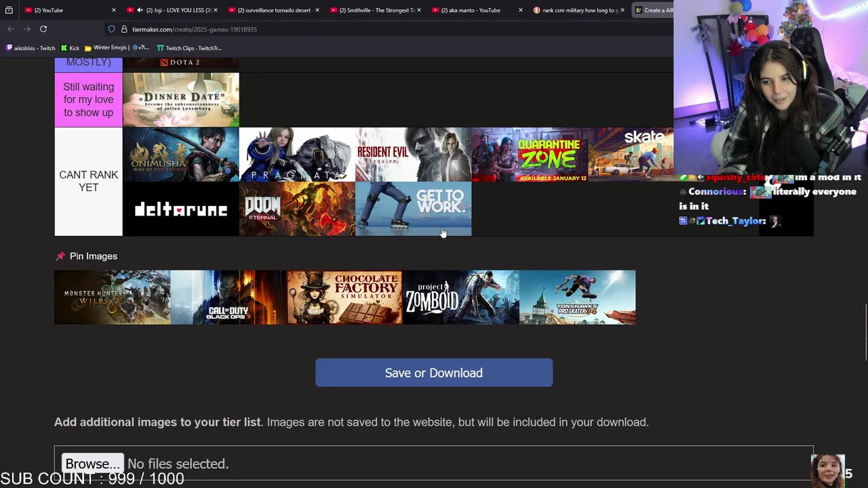
Task: Click the padlock icon beside tiermaker.com
Action: click(x=124, y=29)
